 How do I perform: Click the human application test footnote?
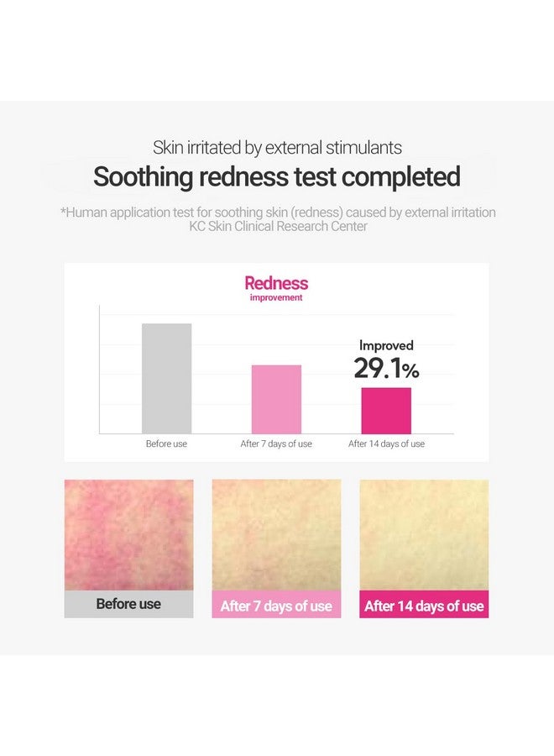tap(278, 213)
